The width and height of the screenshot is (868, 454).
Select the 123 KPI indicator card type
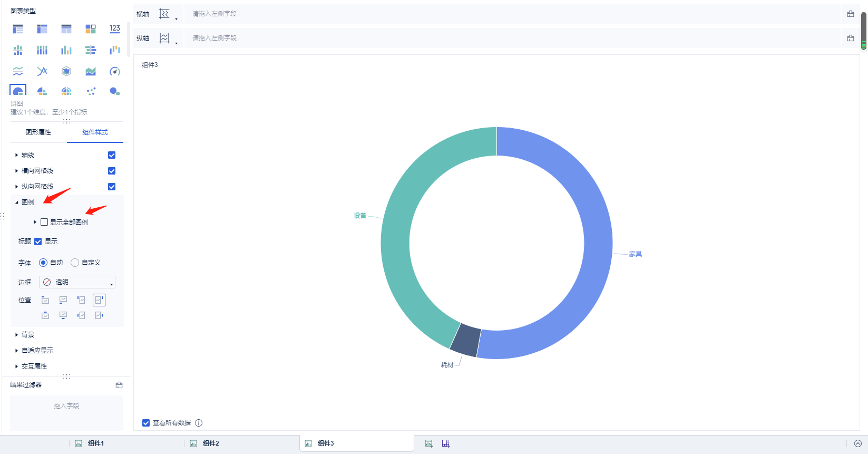(x=115, y=29)
